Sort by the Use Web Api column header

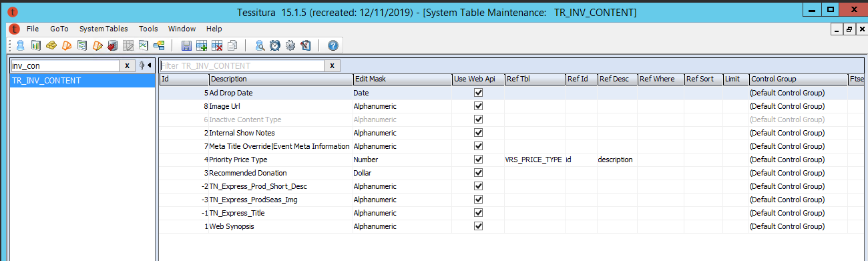point(478,79)
